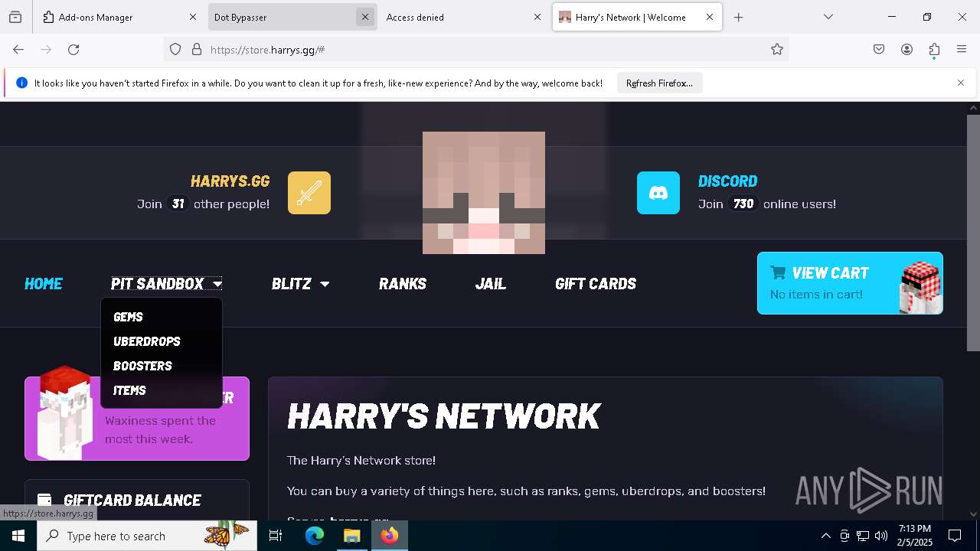Open the Firefox account icon
The width and height of the screenshot is (980, 551).
906,50
